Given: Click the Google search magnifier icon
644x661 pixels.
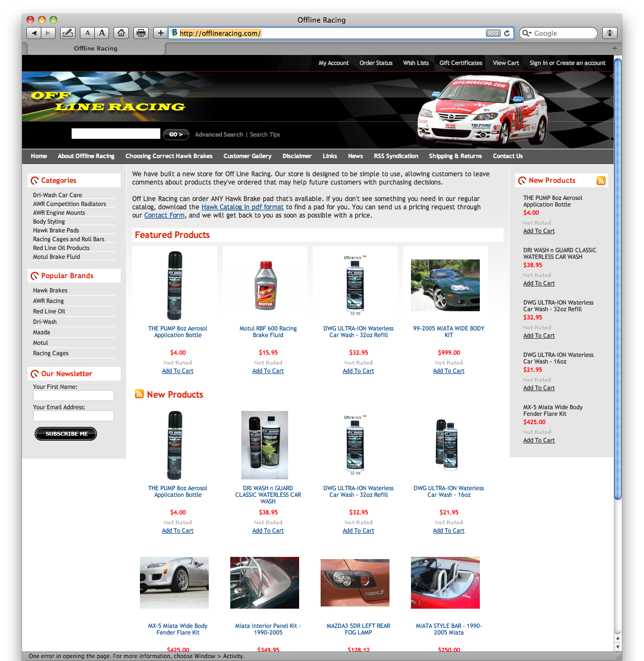Looking at the screenshot, I should 527,33.
